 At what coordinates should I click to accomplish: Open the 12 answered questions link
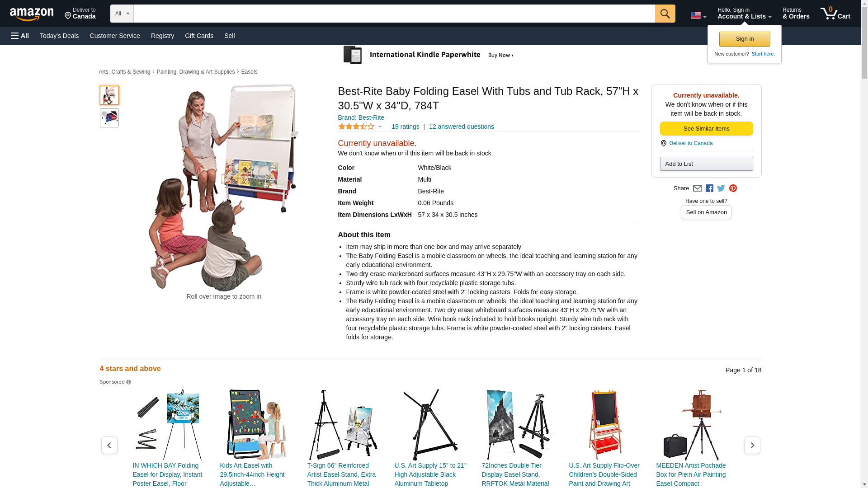(461, 127)
